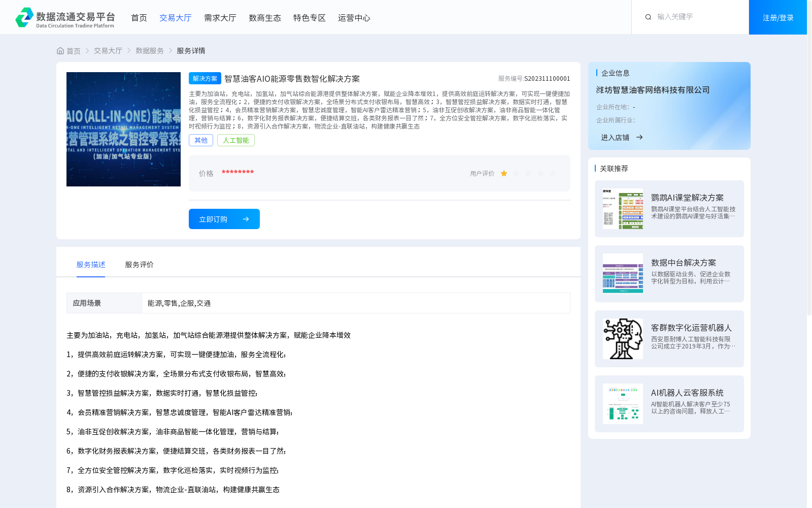
Task: Open 运营中心 menu item
Action: tap(354, 18)
